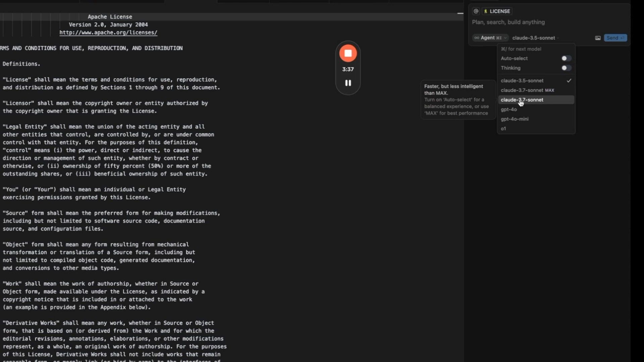644x362 pixels.
Task: Click the line starting '"Object" form shall mean'
Action: [x=96, y=245]
